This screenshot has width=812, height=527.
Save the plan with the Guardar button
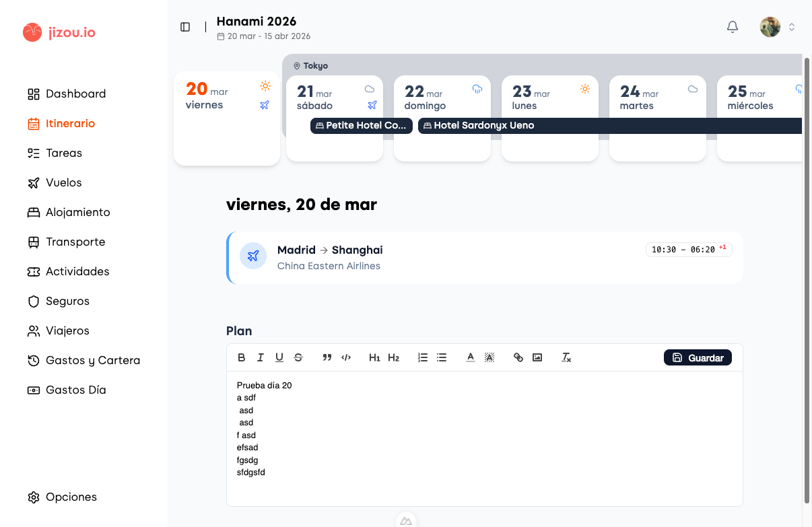pos(698,357)
